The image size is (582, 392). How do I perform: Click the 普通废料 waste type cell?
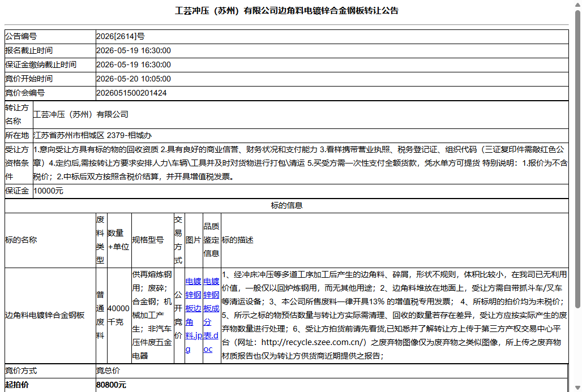coord(101,316)
